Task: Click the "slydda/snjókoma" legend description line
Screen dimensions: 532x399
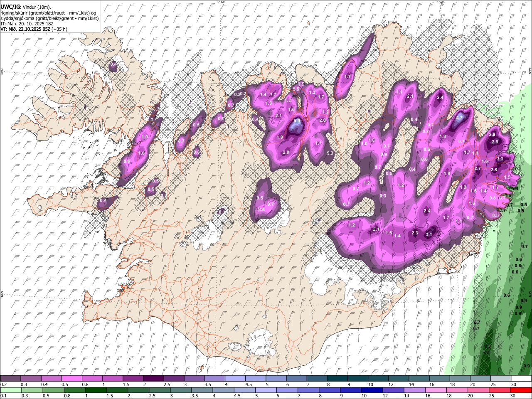Action: point(49,18)
